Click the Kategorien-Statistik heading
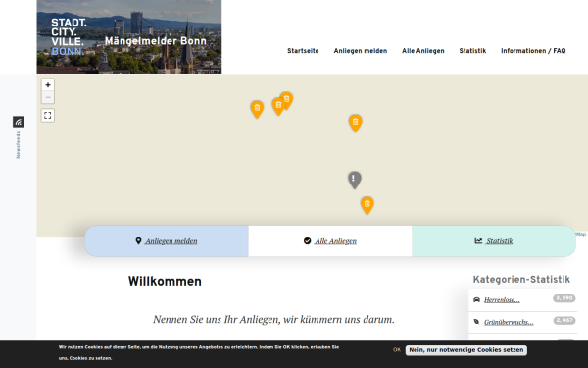 click(521, 280)
